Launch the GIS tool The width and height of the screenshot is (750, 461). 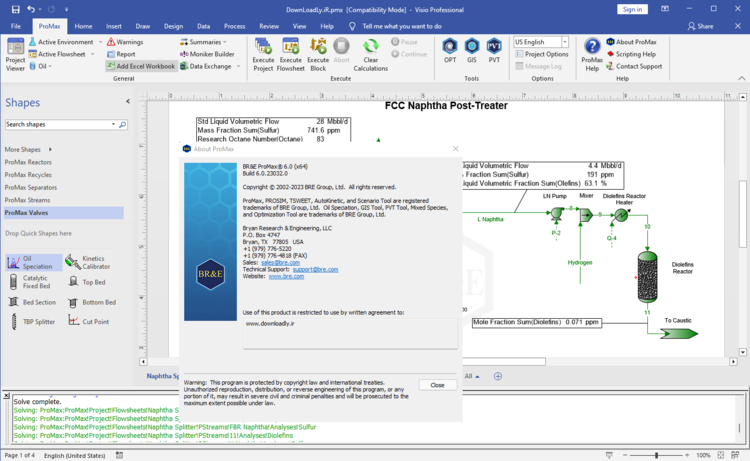pos(472,48)
